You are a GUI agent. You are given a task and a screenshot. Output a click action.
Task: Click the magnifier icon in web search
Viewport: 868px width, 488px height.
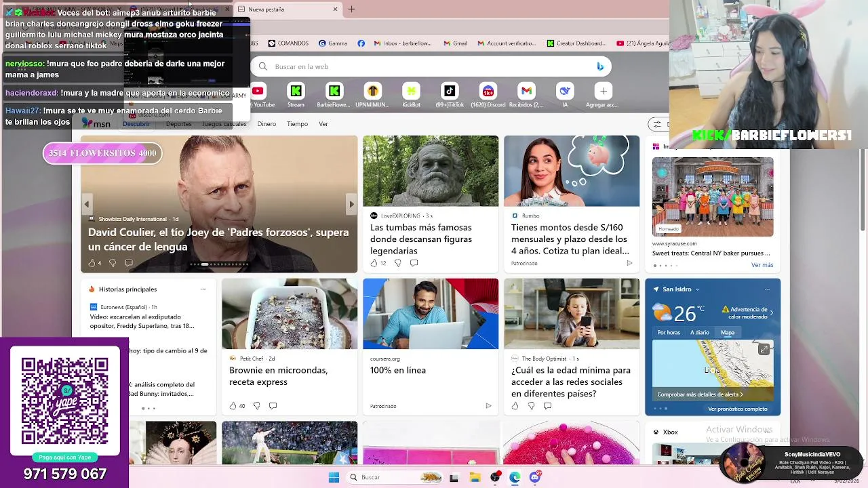coord(263,66)
